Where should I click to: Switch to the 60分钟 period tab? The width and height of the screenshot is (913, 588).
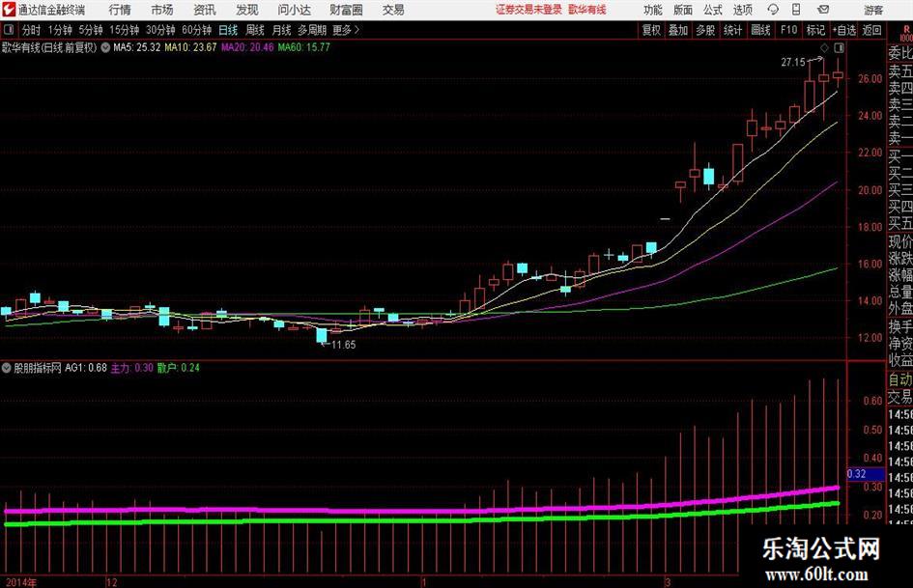(196, 30)
